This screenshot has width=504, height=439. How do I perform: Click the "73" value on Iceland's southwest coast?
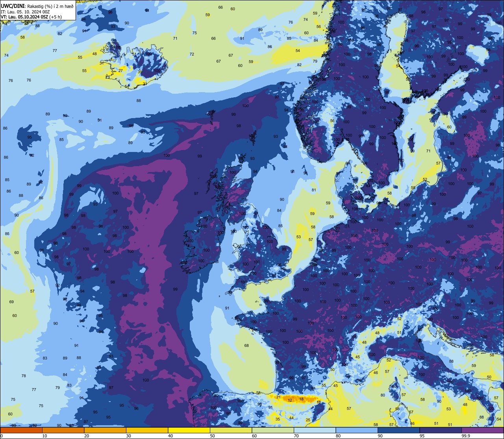107,77
